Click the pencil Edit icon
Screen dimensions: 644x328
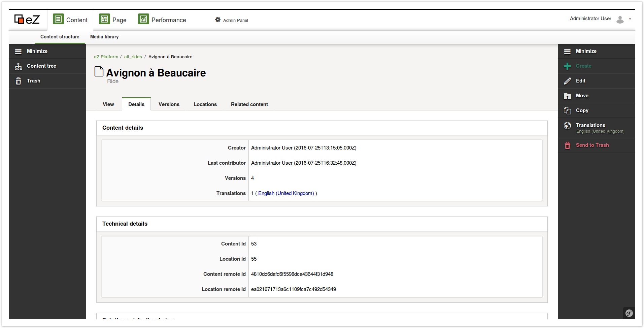click(x=567, y=81)
